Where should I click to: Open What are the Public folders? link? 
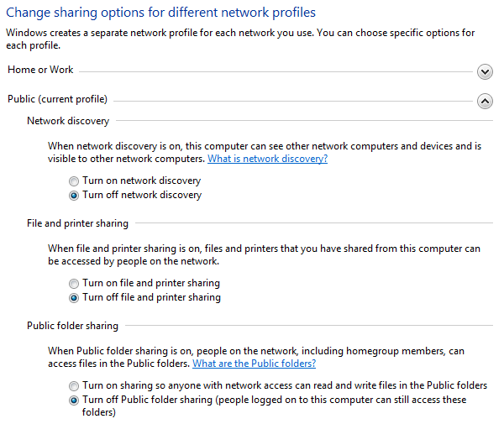(x=254, y=364)
